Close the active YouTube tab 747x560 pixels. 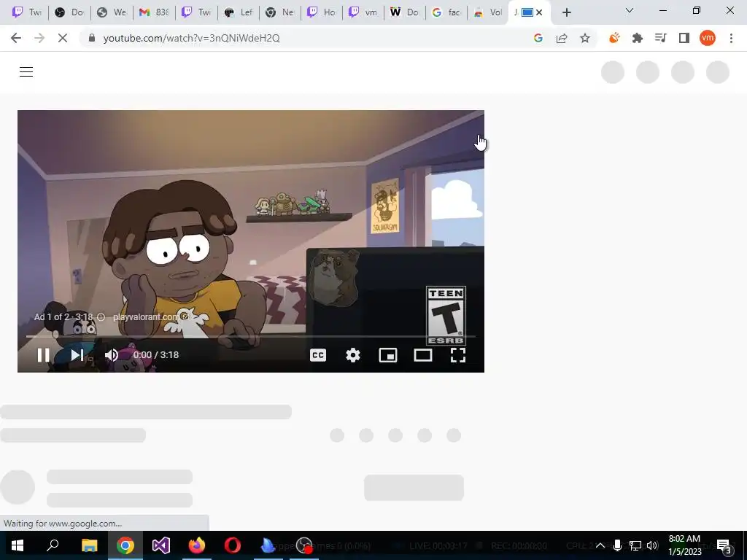pos(539,12)
